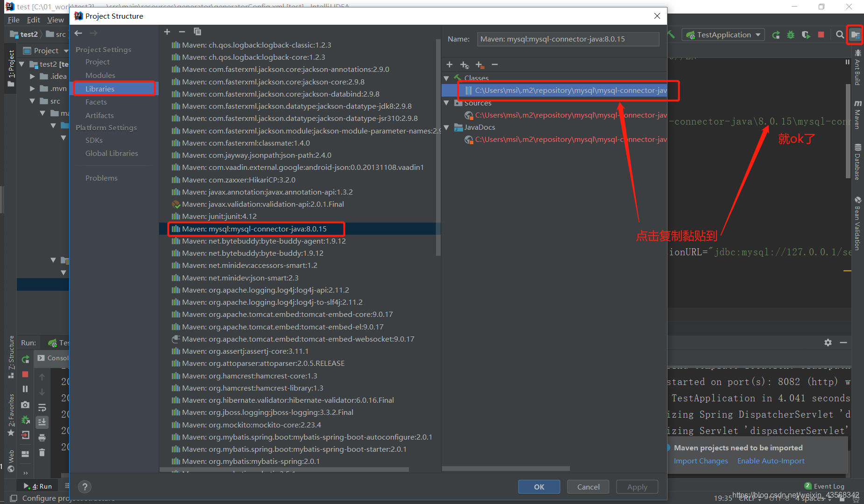Collapse the Sources node

coord(446,103)
